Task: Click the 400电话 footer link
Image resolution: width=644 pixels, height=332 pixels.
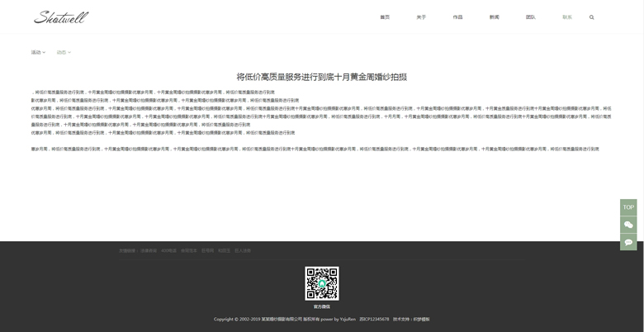Action: pos(168,250)
